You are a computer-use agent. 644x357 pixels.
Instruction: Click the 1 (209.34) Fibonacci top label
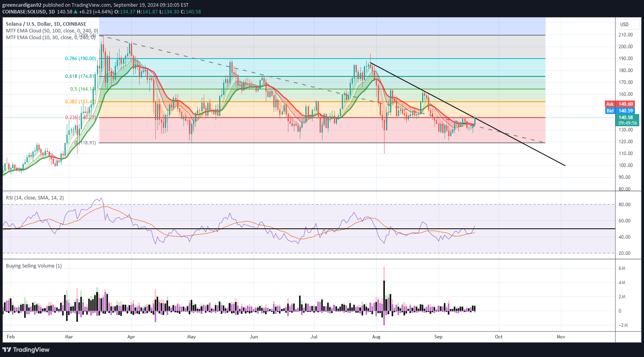tap(85, 35)
